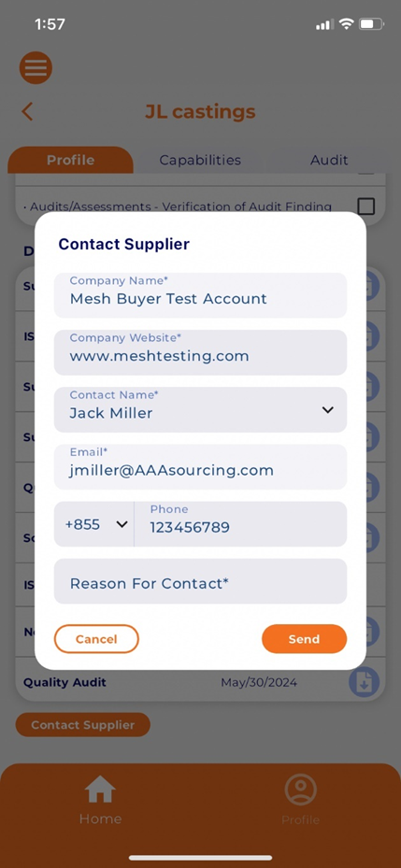Tap the Wi-Fi status icon
The width and height of the screenshot is (401, 868).
click(x=347, y=24)
